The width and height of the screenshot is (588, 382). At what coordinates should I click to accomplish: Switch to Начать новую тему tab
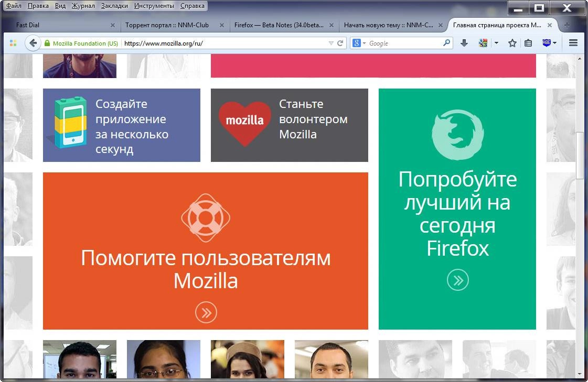[393, 25]
